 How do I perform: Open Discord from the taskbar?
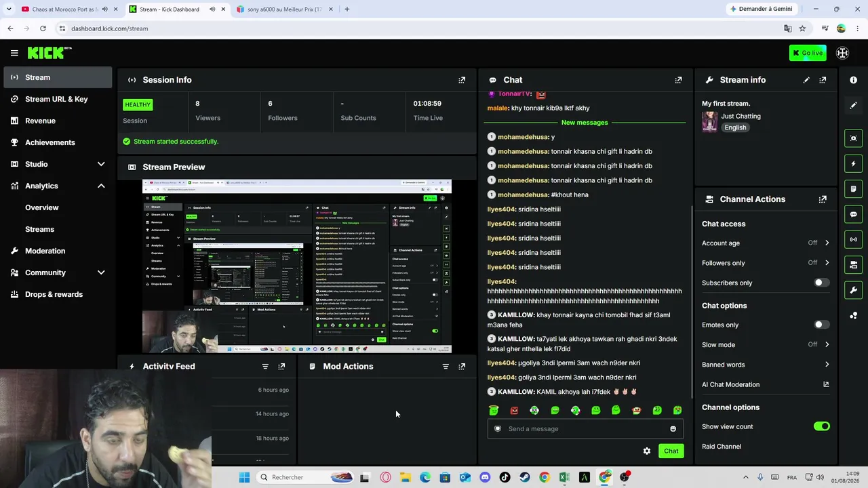(485, 477)
